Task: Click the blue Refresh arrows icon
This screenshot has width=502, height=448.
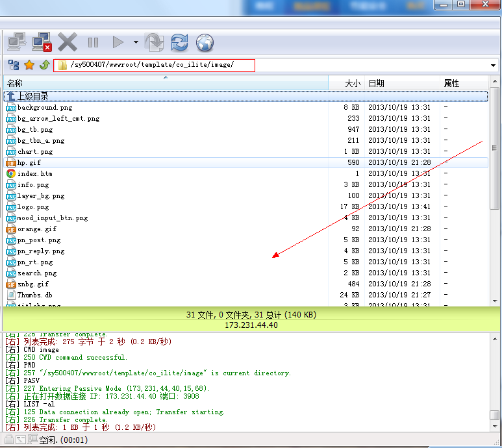Action: [179, 42]
